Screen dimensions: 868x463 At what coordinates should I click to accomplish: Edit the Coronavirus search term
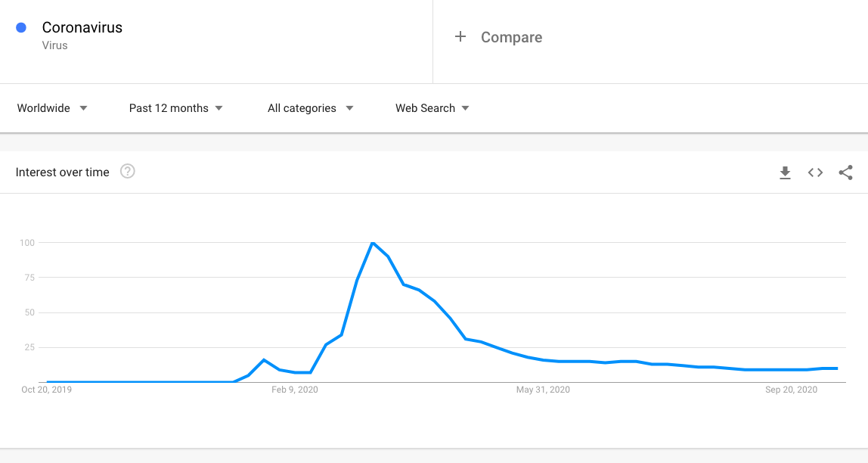82,28
